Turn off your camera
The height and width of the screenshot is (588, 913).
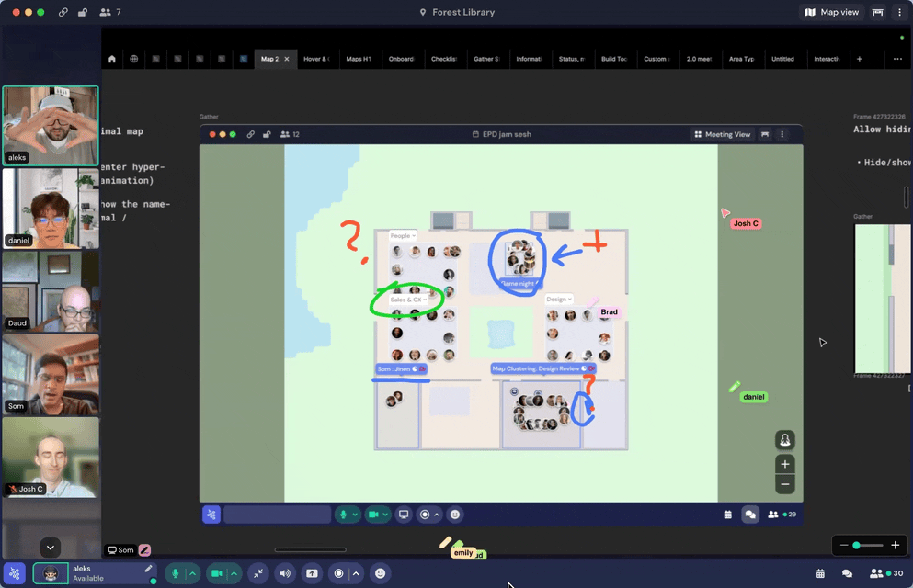pos(217,573)
